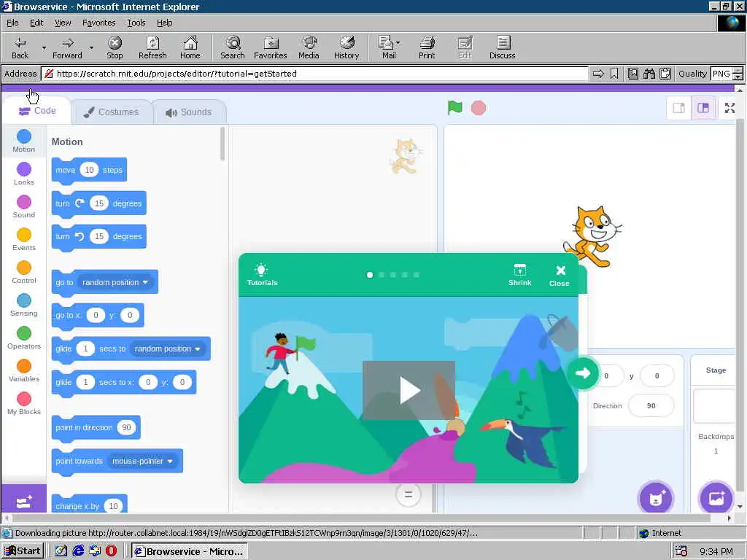
Task: Click the first tutorial step dot
Action: pyautogui.click(x=370, y=275)
